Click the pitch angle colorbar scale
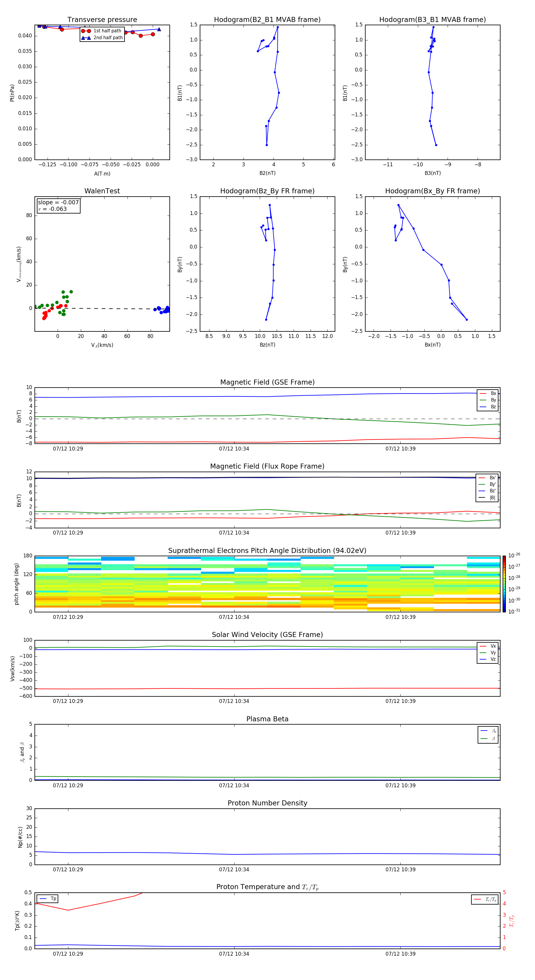 (504, 584)
